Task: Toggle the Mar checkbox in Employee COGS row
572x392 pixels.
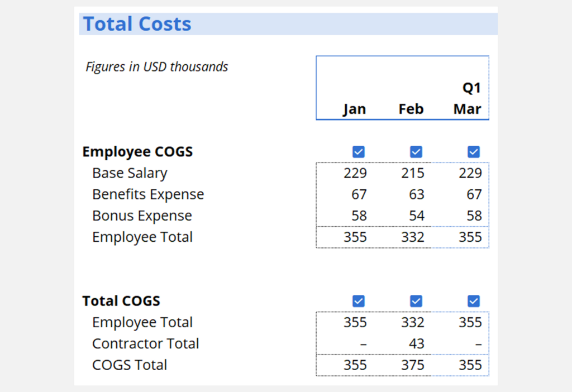Action: [474, 152]
